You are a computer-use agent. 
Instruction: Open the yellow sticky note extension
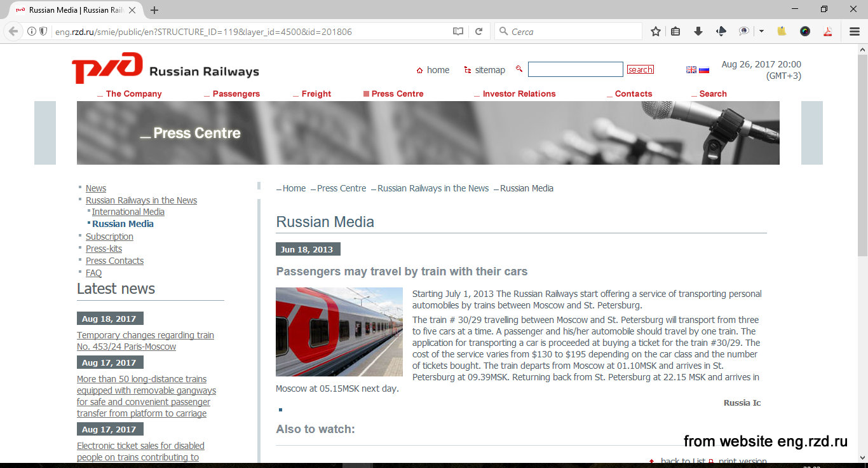782,31
